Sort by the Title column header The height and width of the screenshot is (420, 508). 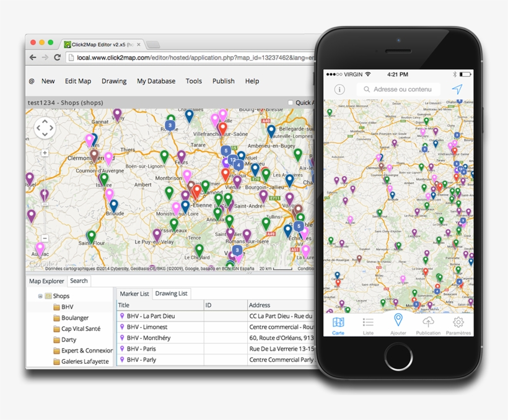click(x=160, y=305)
